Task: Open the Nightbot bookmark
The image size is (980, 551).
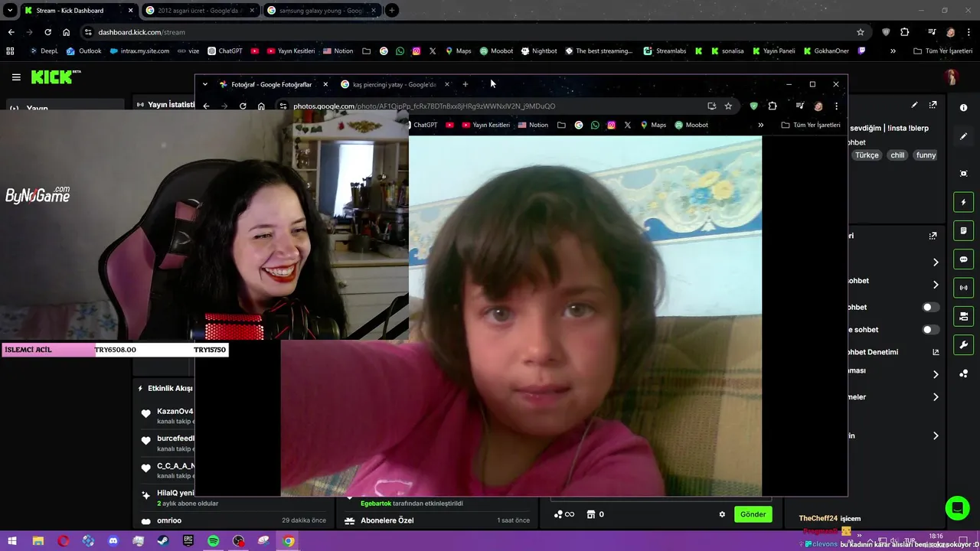Action: [539, 51]
